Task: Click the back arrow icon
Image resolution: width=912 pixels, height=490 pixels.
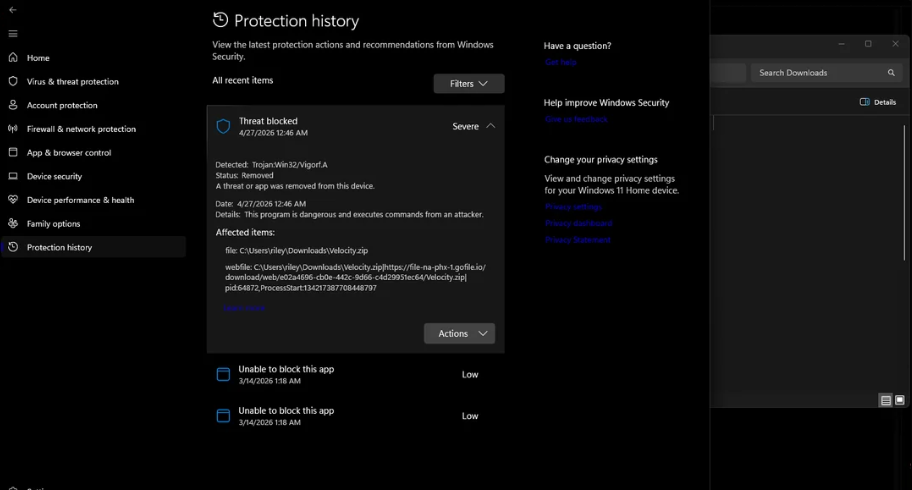Action: (13, 10)
